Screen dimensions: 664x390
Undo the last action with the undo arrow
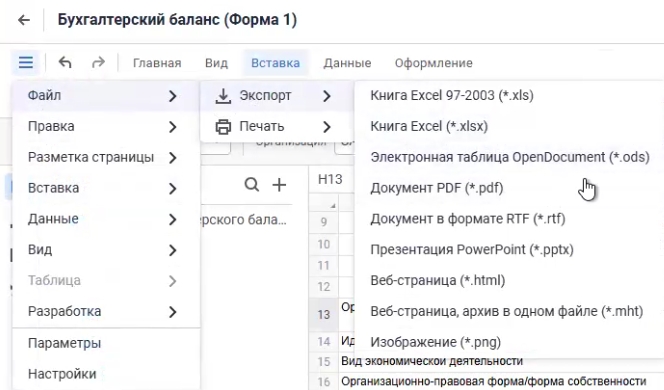[x=65, y=63]
